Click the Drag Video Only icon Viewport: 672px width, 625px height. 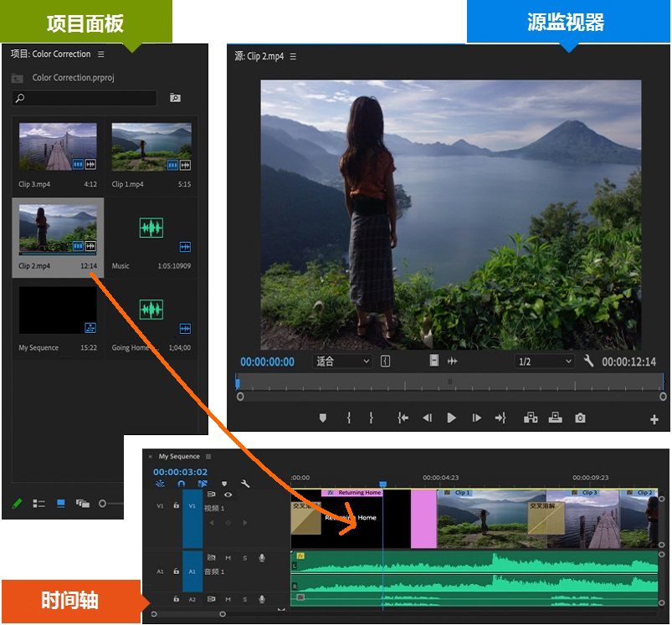[x=434, y=361]
